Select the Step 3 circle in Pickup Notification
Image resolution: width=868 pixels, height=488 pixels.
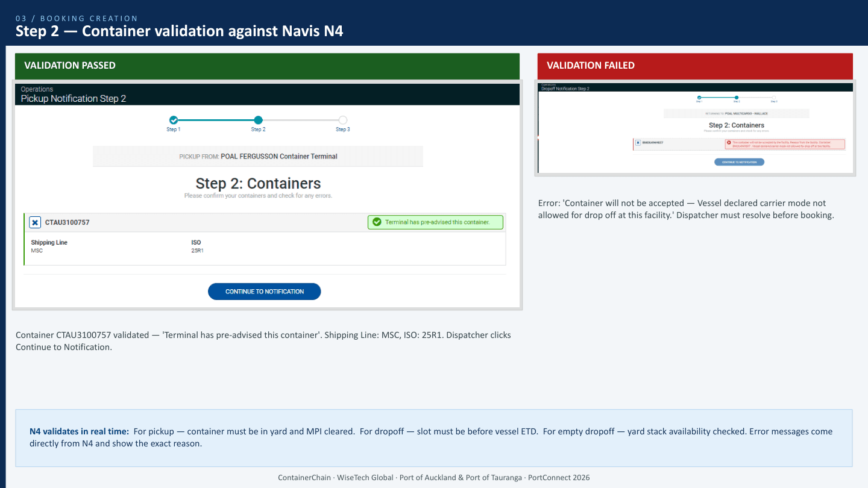click(x=343, y=120)
